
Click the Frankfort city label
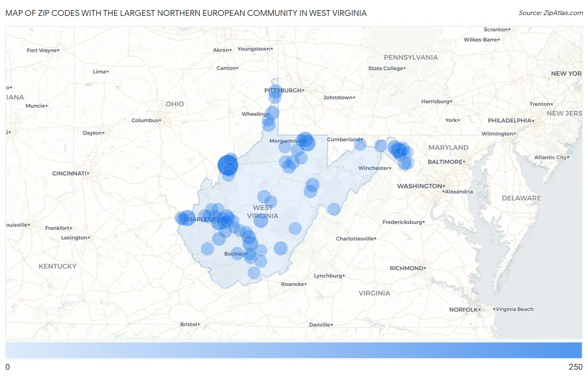point(57,228)
